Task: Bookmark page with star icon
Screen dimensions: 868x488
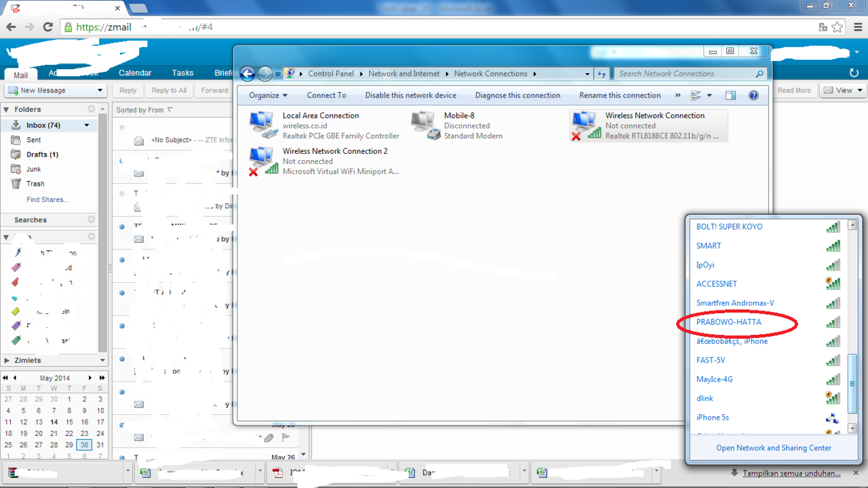Action: tap(837, 27)
